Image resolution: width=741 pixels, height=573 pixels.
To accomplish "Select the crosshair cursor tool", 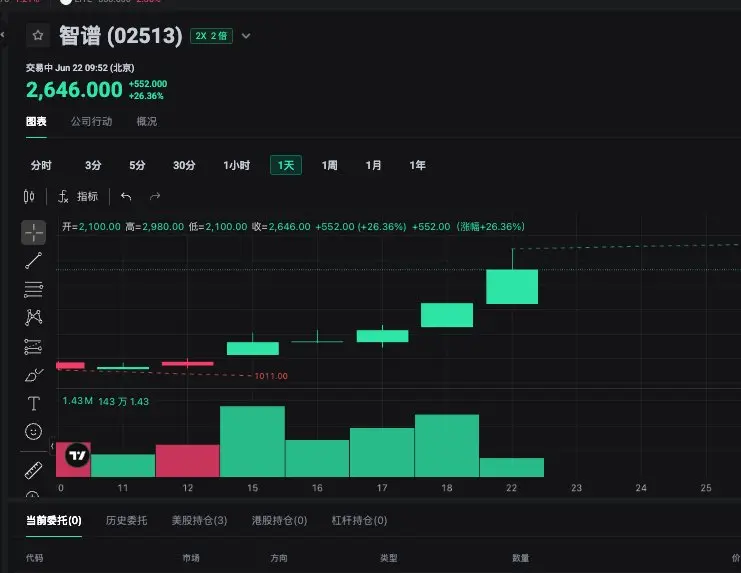I will click(x=34, y=232).
